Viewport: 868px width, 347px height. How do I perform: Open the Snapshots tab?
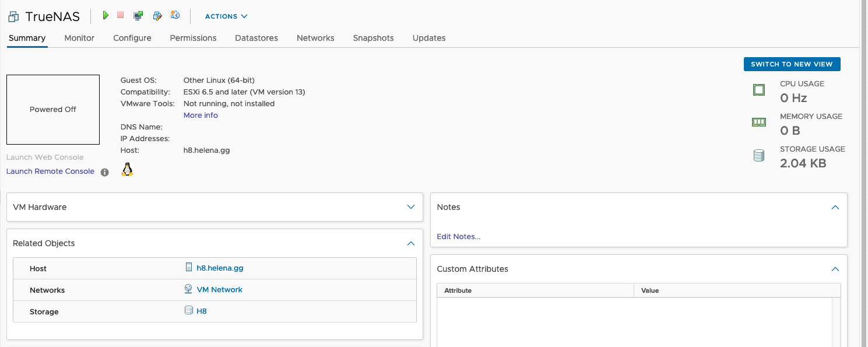point(373,38)
